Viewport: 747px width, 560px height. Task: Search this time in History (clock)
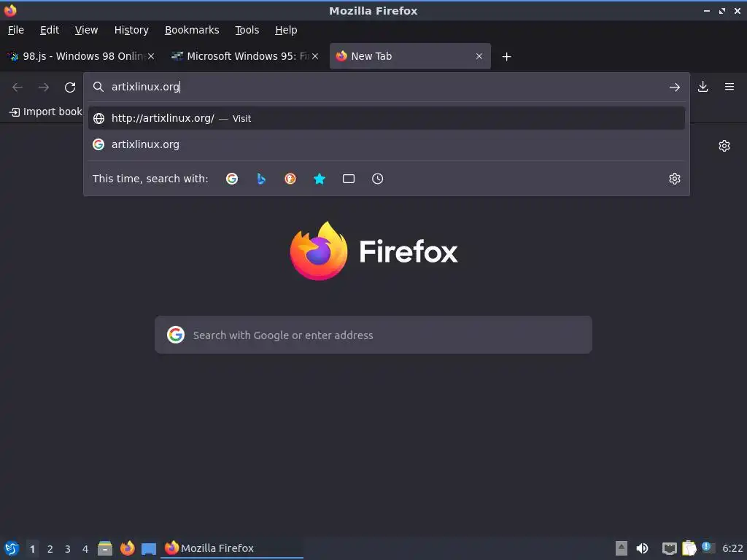(x=377, y=179)
